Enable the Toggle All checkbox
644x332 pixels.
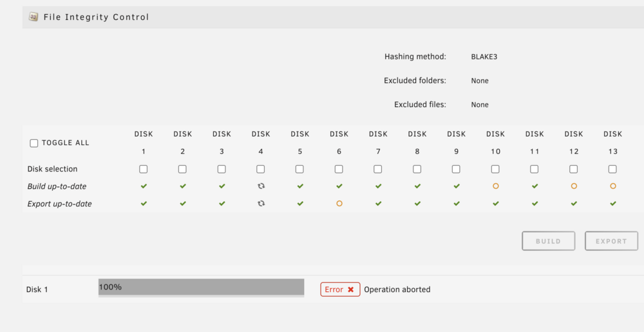coord(34,143)
